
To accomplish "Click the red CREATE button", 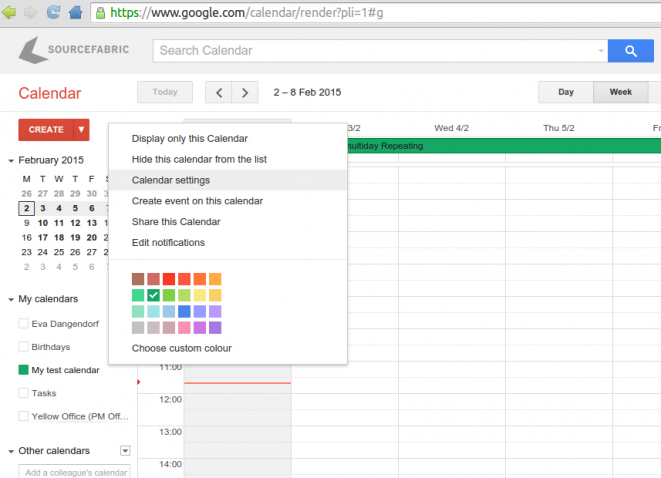I will (46, 129).
